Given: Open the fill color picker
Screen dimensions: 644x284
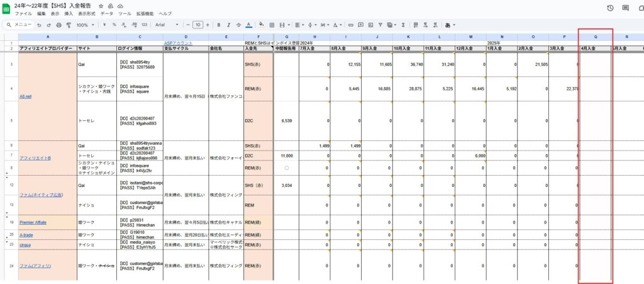Looking at the screenshot, I should (262, 25).
